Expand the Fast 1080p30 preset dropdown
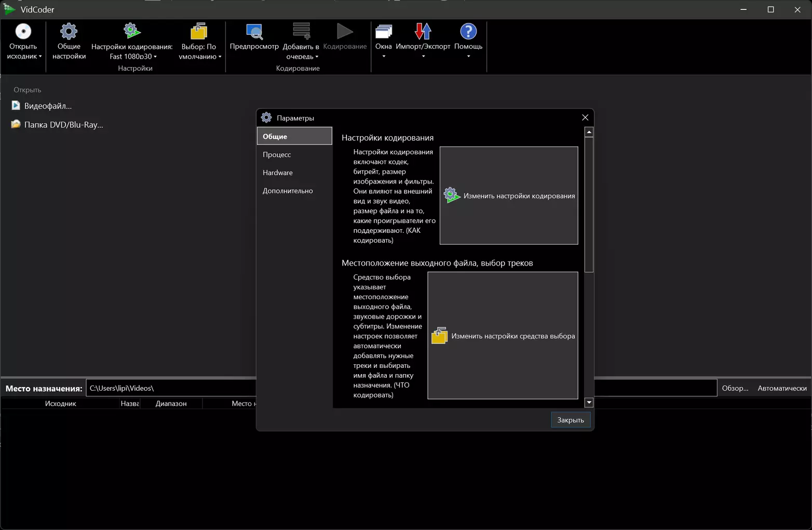The height and width of the screenshot is (530, 812). click(155, 57)
